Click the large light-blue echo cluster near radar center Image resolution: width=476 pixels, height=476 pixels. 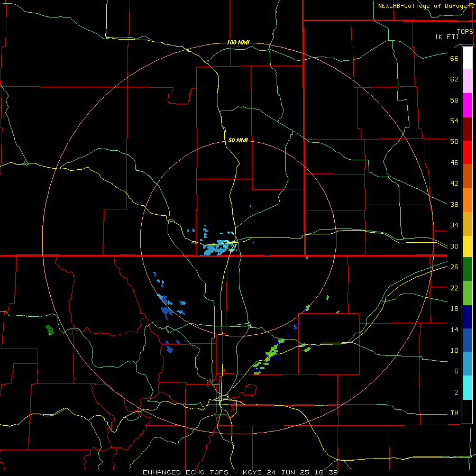218,248
